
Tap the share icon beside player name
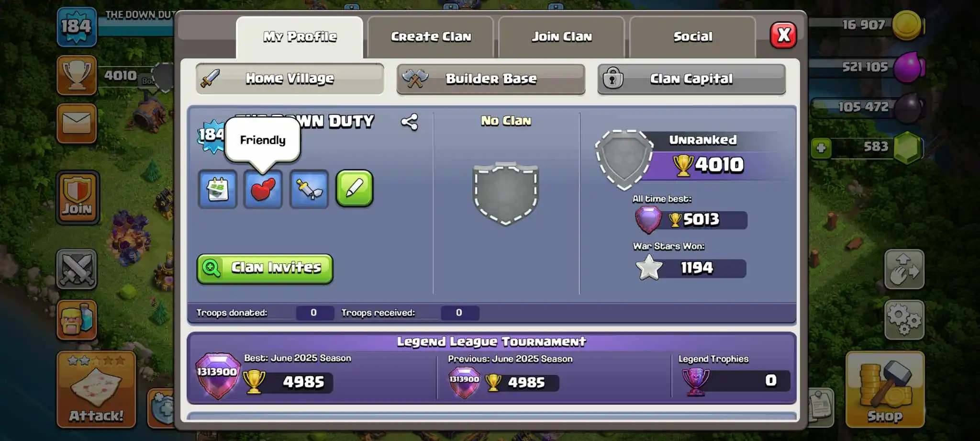(x=410, y=122)
